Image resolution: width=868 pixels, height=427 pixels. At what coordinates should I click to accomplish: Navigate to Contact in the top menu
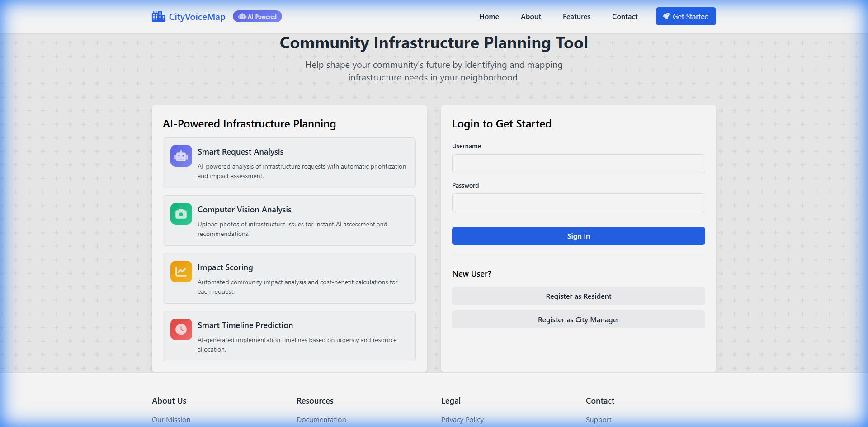point(625,17)
